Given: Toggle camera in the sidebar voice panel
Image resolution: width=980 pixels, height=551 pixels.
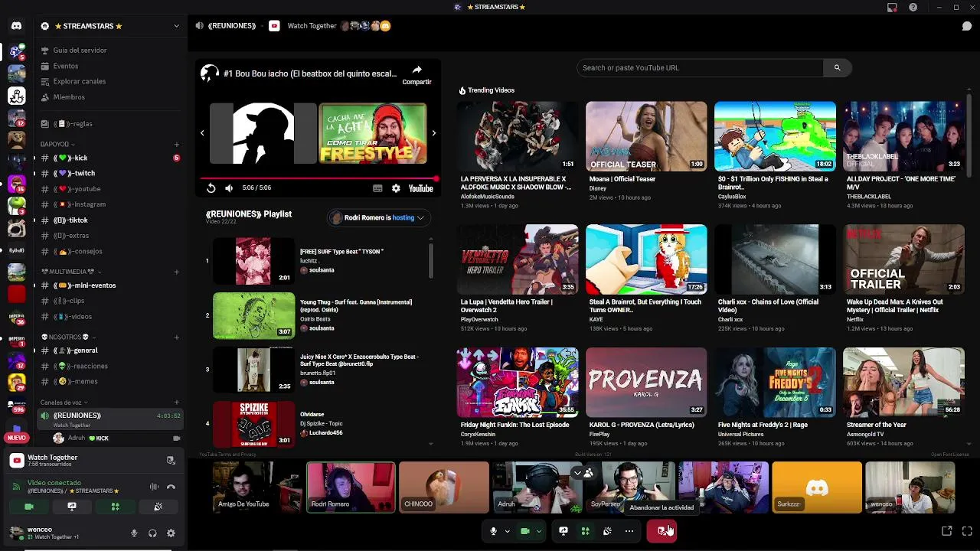Looking at the screenshot, I should (x=29, y=507).
